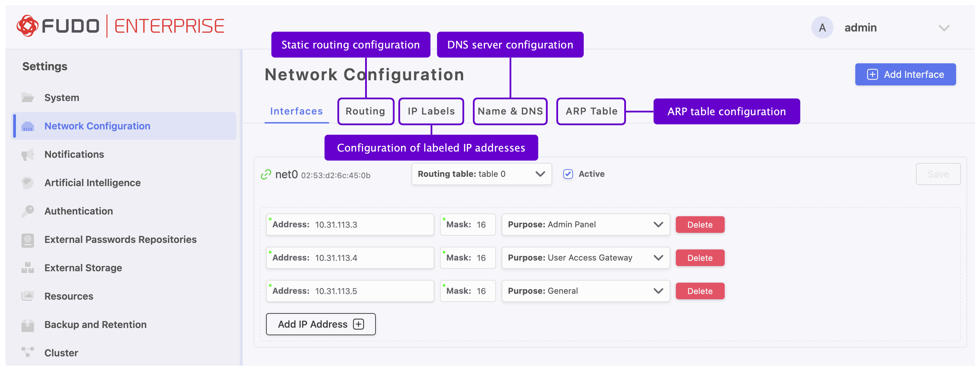This screenshot has width=980, height=374.
Task: Click the Artificial Intelligence head icon
Action: [x=27, y=183]
